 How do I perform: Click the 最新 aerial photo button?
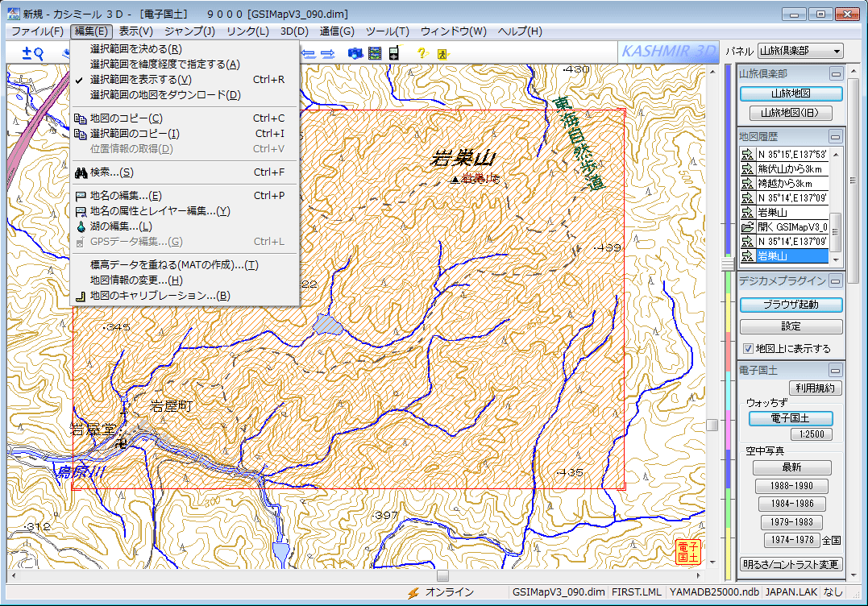tap(791, 467)
